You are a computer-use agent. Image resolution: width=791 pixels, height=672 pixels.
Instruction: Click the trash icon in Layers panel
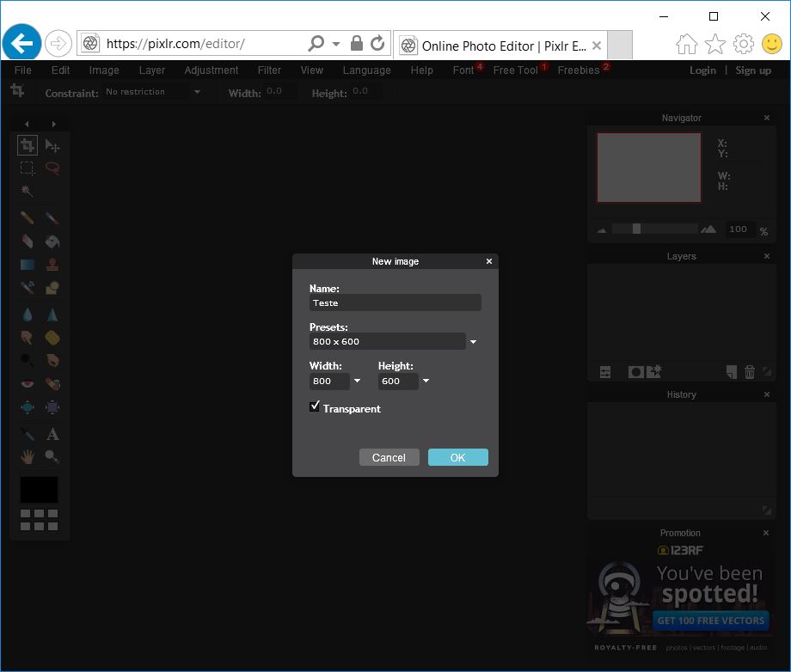[x=750, y=372]
